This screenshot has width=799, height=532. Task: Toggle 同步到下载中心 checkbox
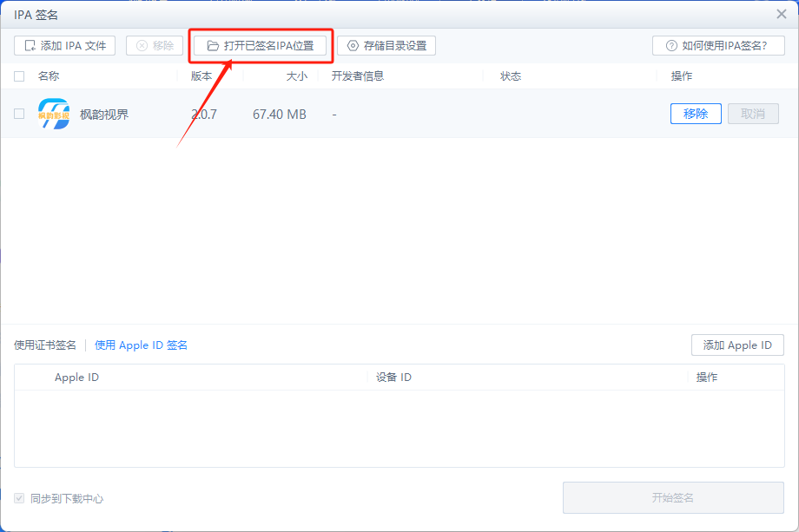(x=19, y=498)
